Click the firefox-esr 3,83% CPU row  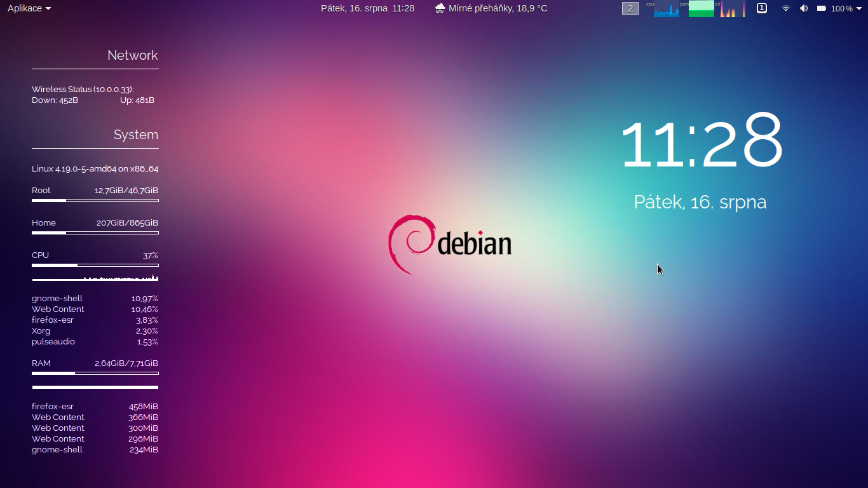pos(95,320)
